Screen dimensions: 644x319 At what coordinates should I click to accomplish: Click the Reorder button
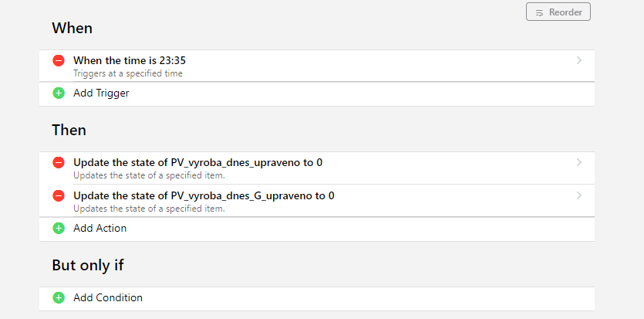(x=558, y=12)
